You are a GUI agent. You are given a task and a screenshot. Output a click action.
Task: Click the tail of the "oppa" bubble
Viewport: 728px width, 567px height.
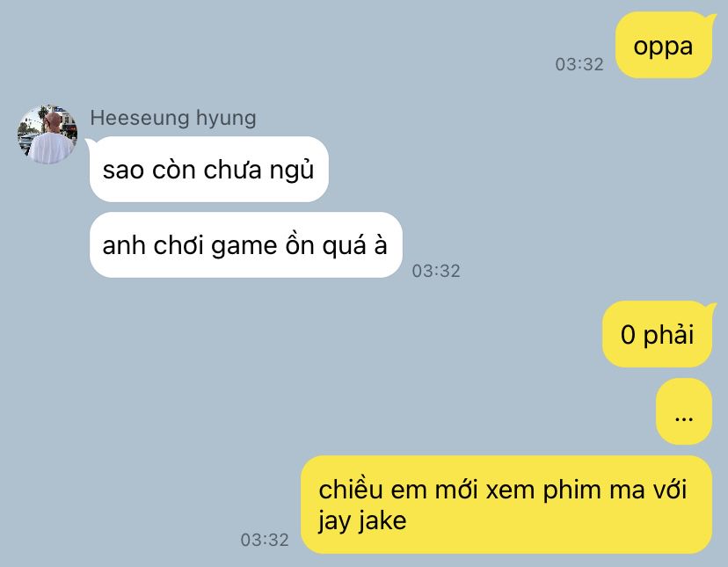click(x=712, y=18)
